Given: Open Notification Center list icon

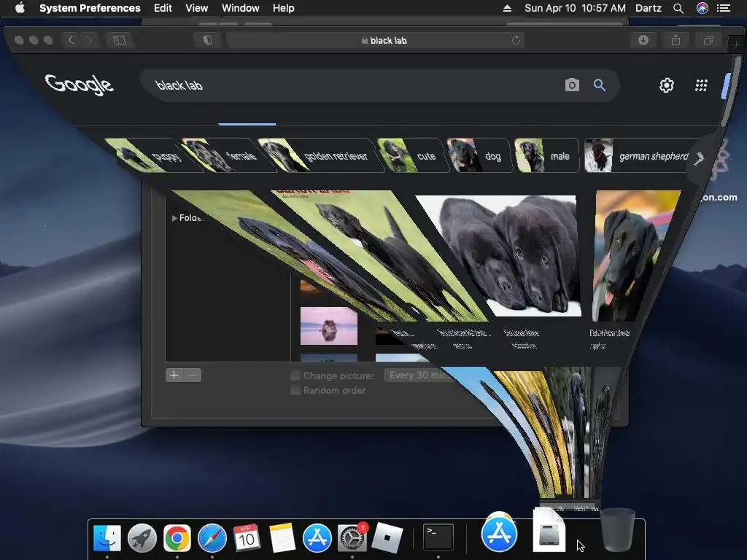Looking at the screenshot, I should tap(724, 8).
